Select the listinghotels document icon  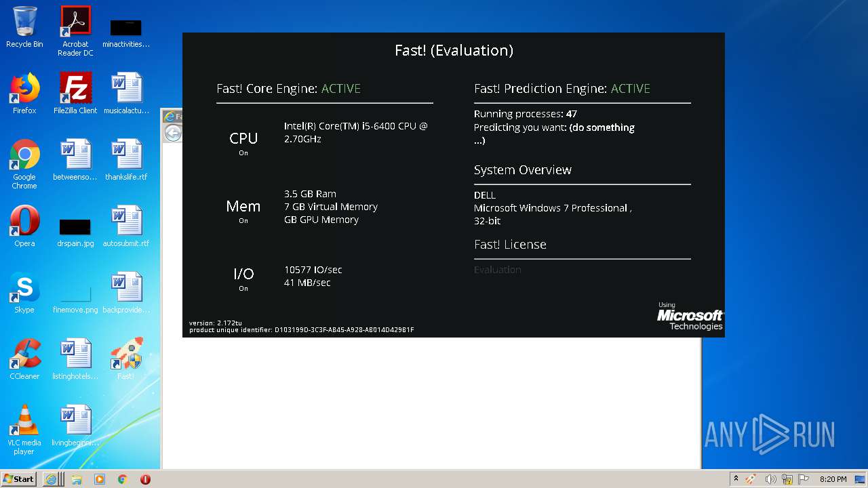[x=75, y=359]
